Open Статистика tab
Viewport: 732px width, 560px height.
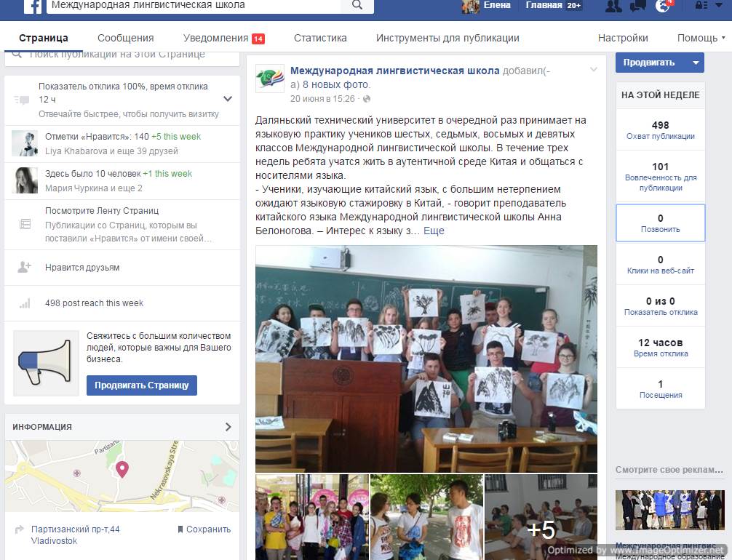320,39
